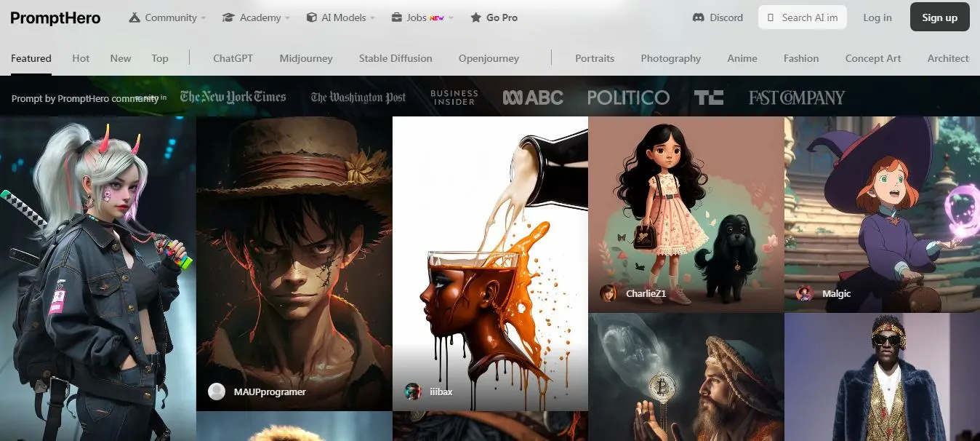
Task: Expand the Jobs dropdown arrow
Action: 451,18
